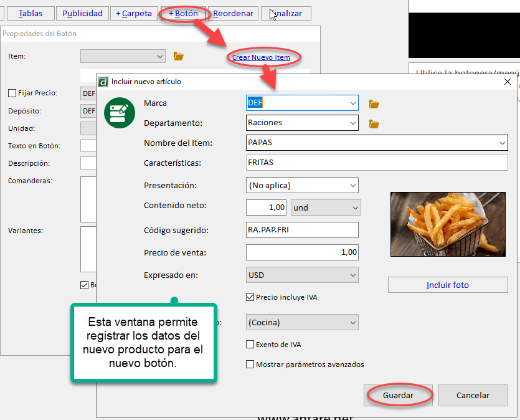520x420 pixels.
Task: Click the folder icon next to Departamento
Action: (374, 124)
